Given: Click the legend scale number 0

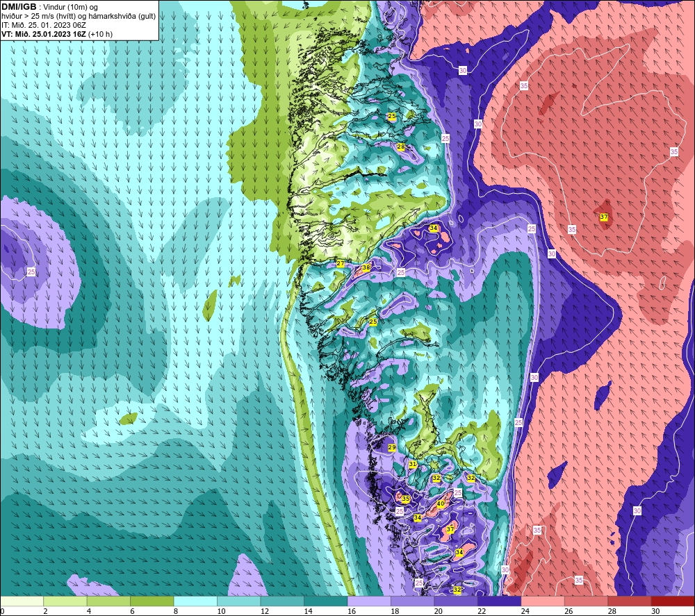Looking at the screenshot, I should pos(2,611).
